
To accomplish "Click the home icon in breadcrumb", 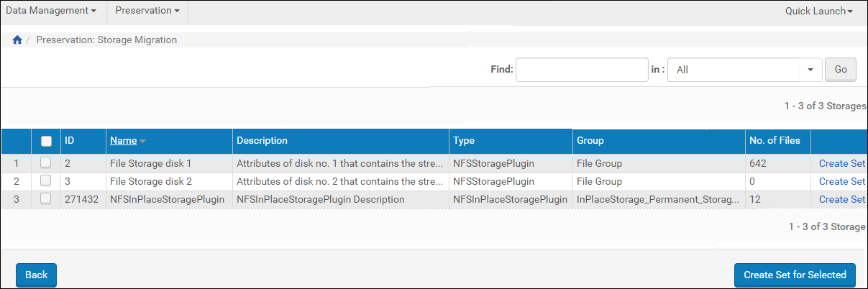I will click(x=17, y=40).
